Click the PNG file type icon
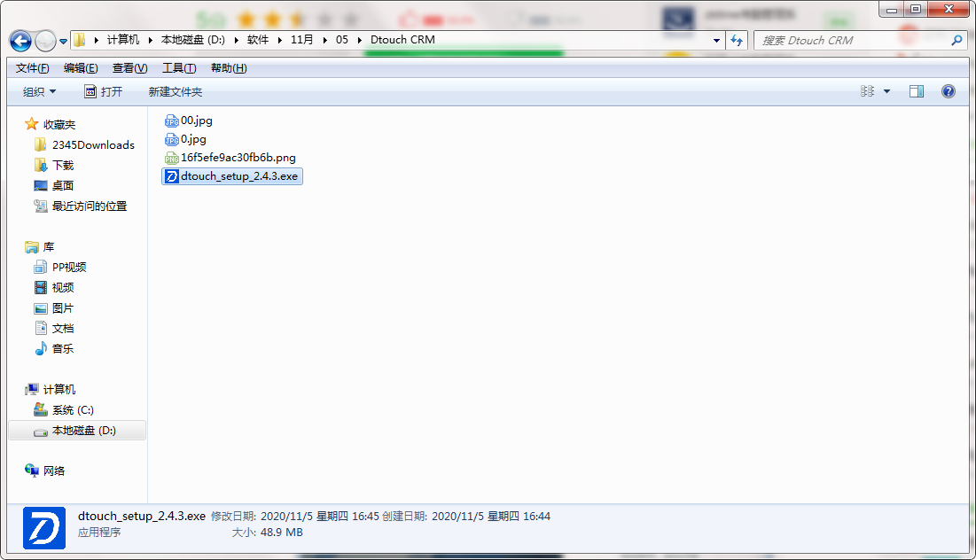The height and width of the screenshot is (560, 976). (172, 158)
